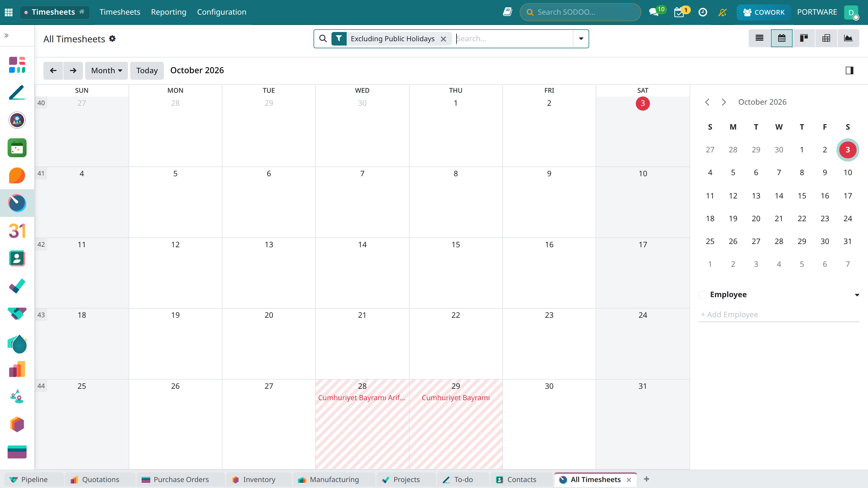Open the Configuration menu
Screen dimensions: 868x488
tap(222, 12)
